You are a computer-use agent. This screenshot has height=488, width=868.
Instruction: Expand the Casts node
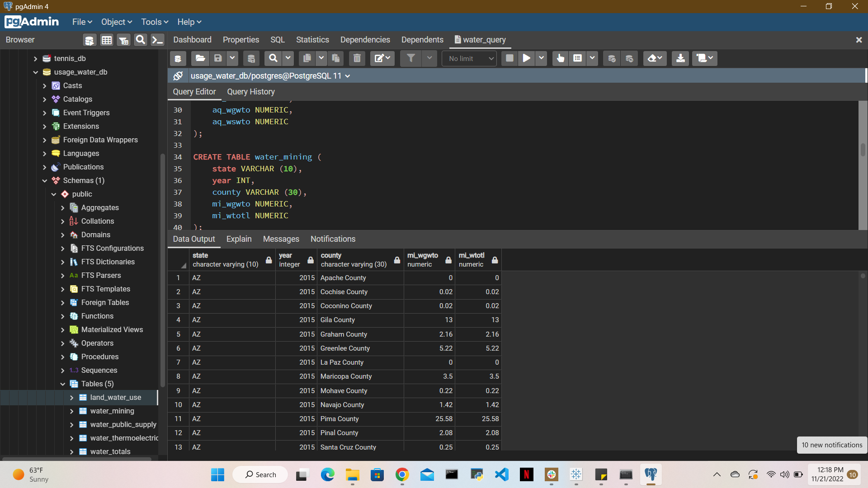pyautogui.click(x=44, y=86)
